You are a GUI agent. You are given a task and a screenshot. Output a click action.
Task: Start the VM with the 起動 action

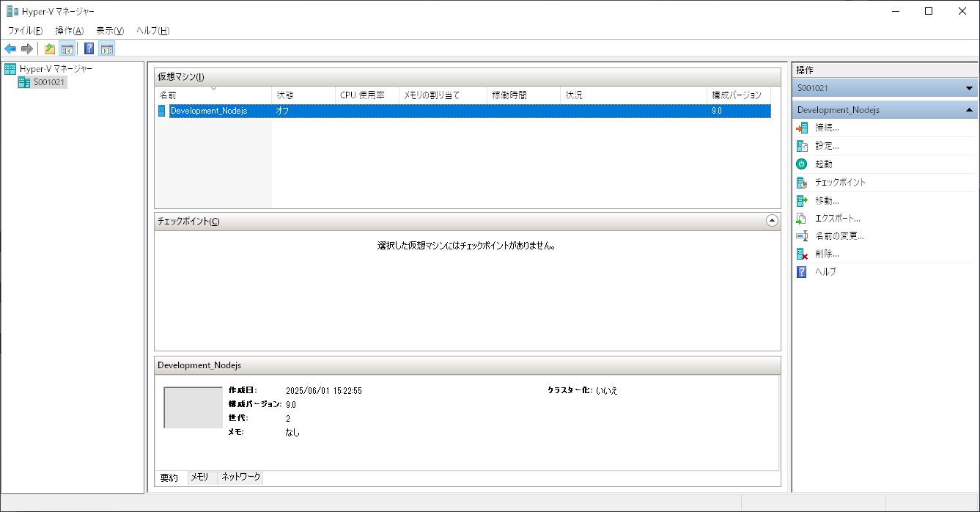coord(823,164)
